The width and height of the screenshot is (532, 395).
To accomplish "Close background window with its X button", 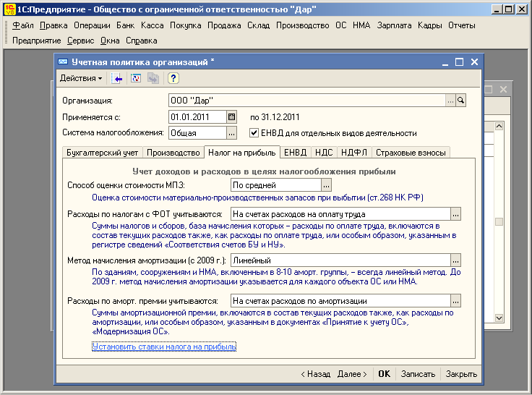I will (503, 89).
